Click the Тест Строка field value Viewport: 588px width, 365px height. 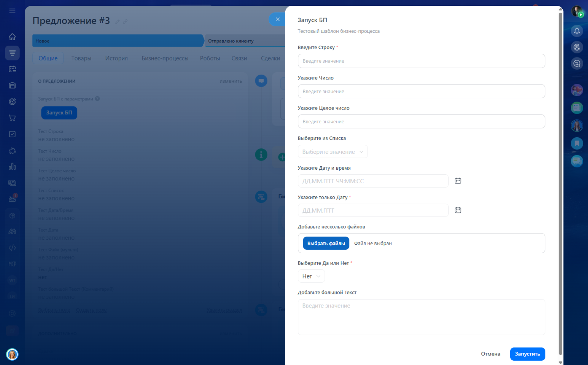[x=56, y=139]
